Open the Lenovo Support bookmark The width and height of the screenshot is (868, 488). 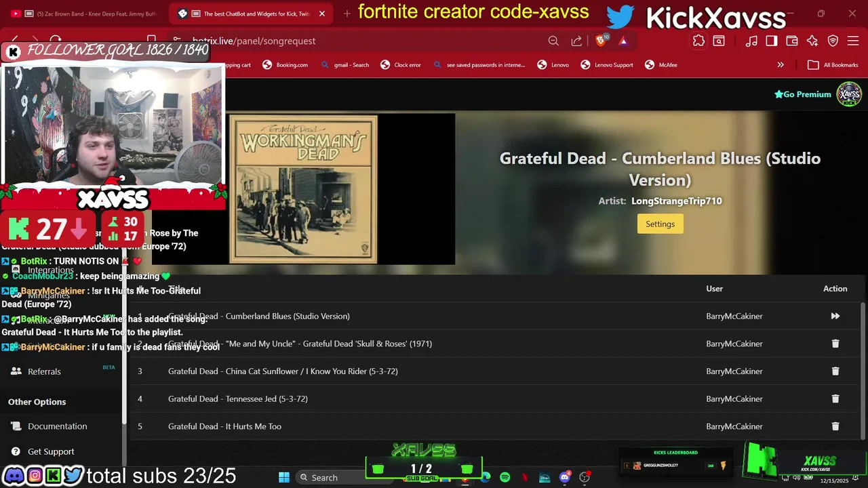(607, 65)
